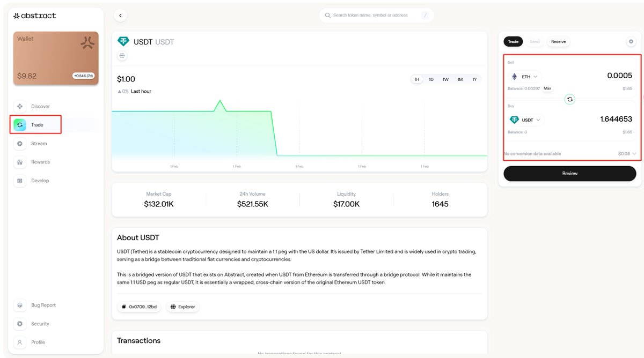The height and width of the screenshot is (358, 644).
Task: Click the USDT Tether logo in header
Action: pyautogui.click(x=123, y=42)
